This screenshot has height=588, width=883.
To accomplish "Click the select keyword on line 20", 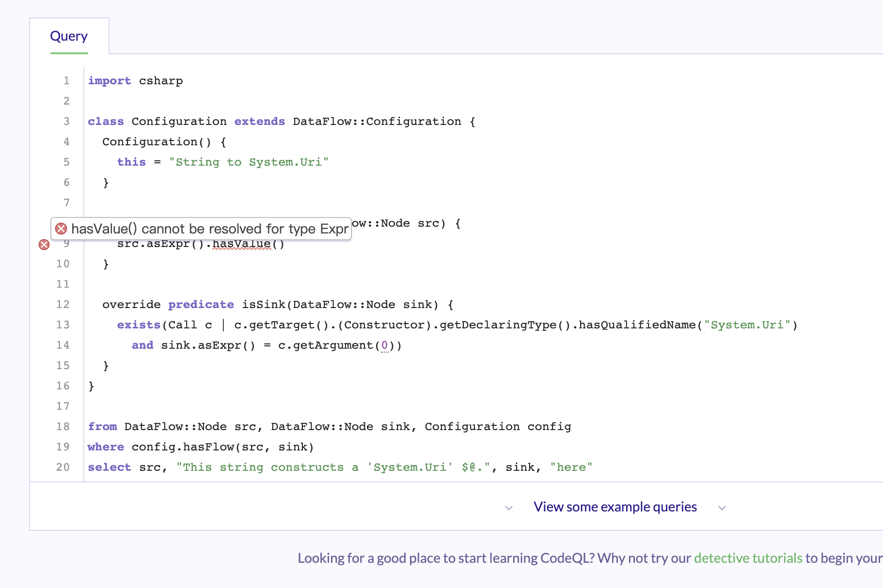I will coord(110,467).
